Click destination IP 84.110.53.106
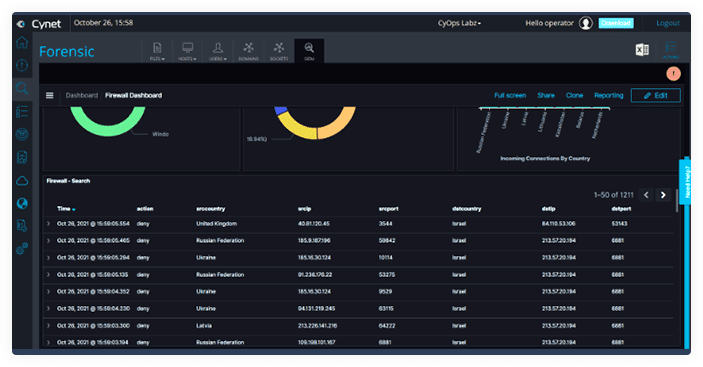Image resolution: width=703 pixels, height=367 pixels. tap(558, 224)
